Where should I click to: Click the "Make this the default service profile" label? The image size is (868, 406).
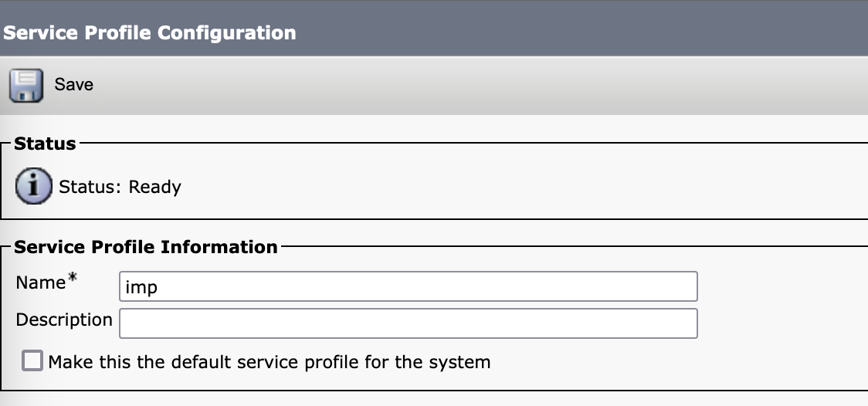269,362
